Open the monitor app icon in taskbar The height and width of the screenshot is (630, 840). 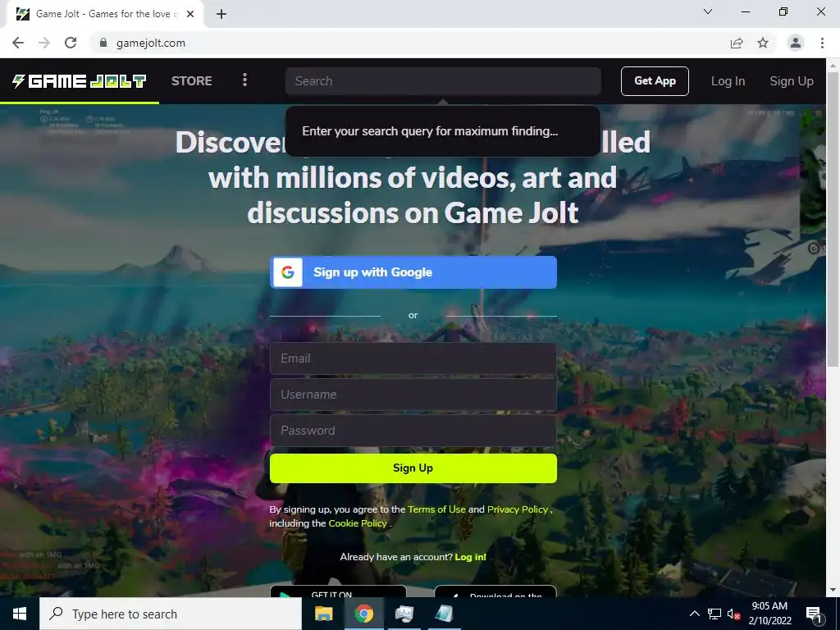(404, 614)
